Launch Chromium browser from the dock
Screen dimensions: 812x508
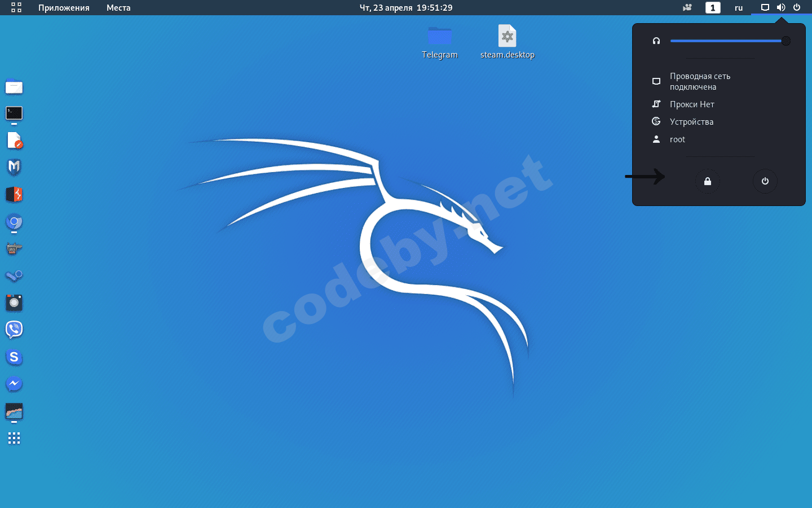14,221
